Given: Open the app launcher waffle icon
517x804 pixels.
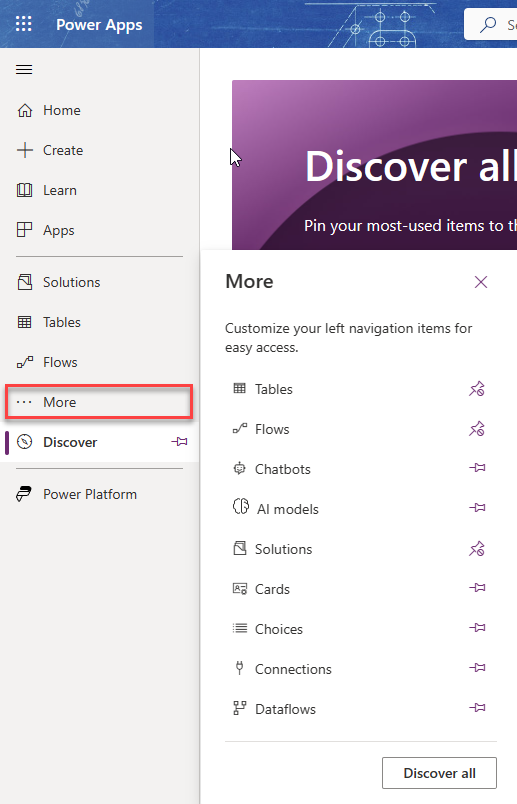Looking at the screenshot, I should tap(24, 24).
